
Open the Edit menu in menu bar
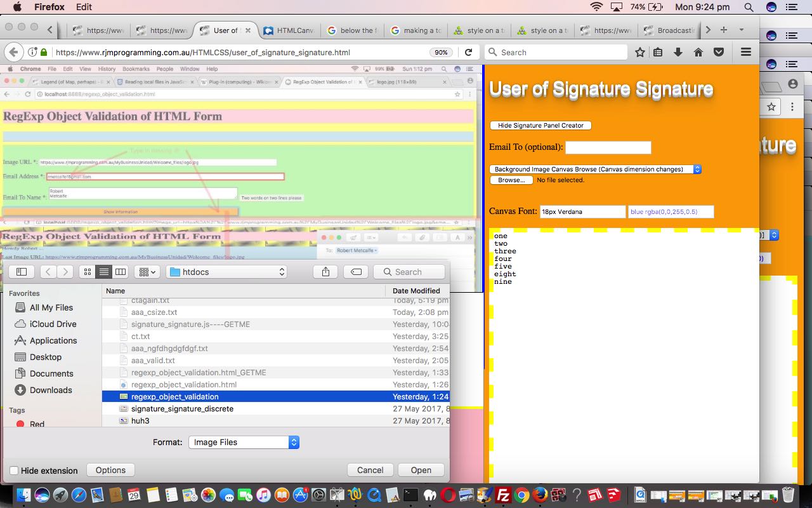click(84, 7)
